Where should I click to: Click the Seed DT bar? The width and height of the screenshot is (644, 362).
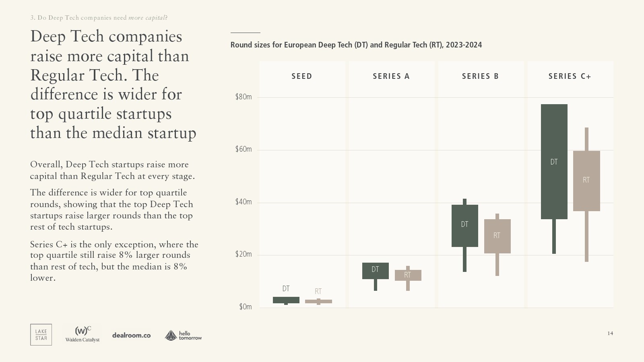(x=286, y=300)
